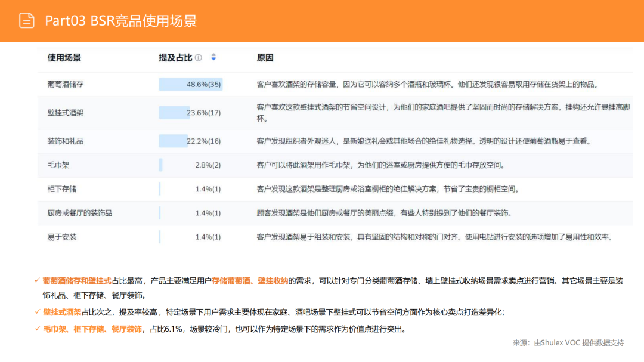The image size is (644, 362).
Task: Click the 48.6%(35) percentage bar
Action: pos(191,84)
